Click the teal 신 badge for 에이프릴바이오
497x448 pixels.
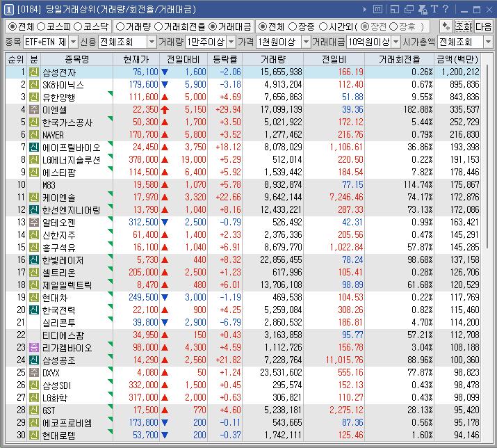pos(34,147)
